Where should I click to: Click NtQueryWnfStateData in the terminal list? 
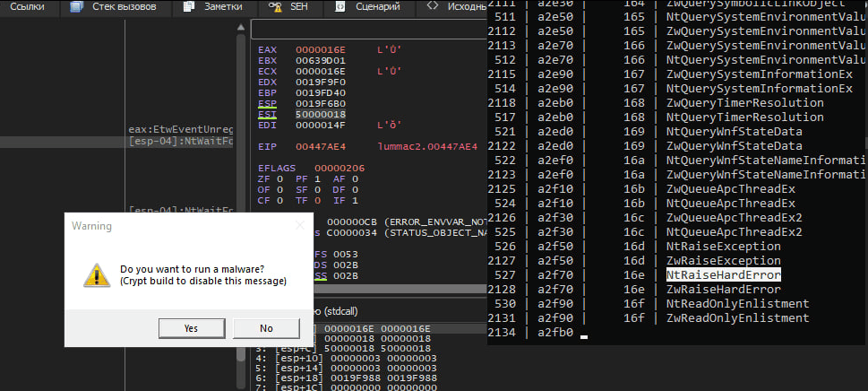coord(735,131)
